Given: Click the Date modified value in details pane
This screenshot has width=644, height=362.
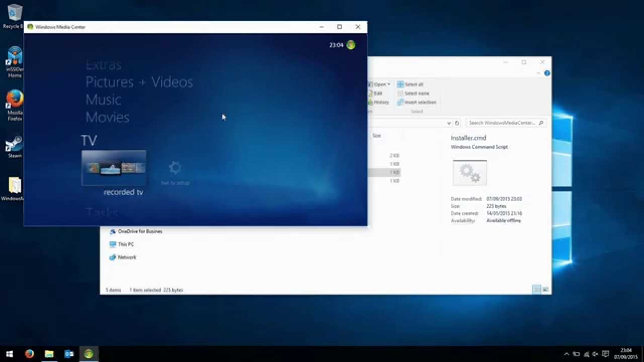Looking at the screenshot, I should 504,199.
